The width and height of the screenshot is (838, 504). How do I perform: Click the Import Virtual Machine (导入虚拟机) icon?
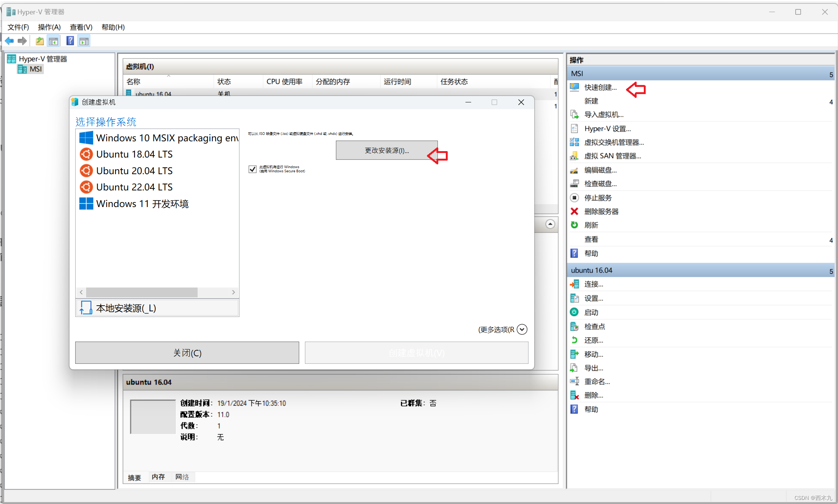(x=574, y=114)
